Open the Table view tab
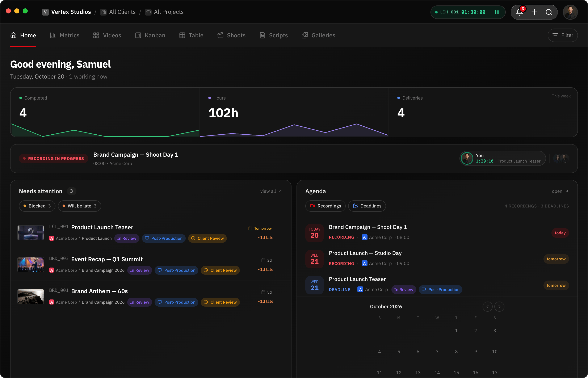 tap(192, 35)
